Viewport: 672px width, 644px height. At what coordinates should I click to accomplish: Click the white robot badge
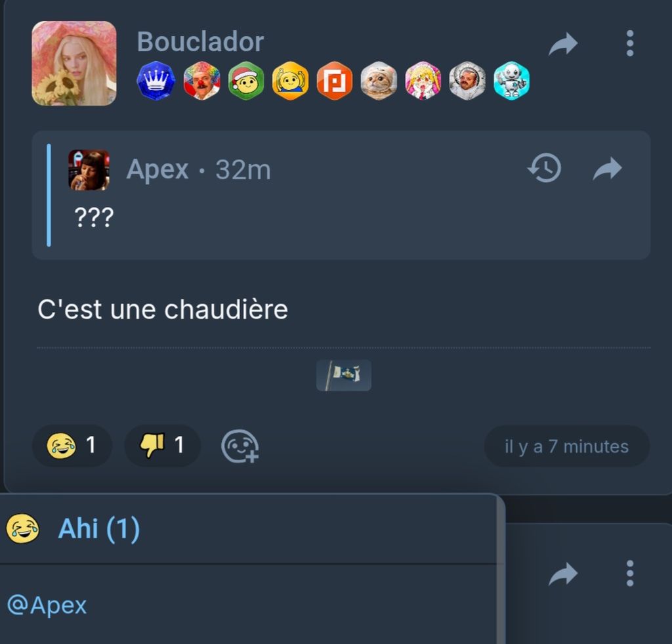coord(511,81)
